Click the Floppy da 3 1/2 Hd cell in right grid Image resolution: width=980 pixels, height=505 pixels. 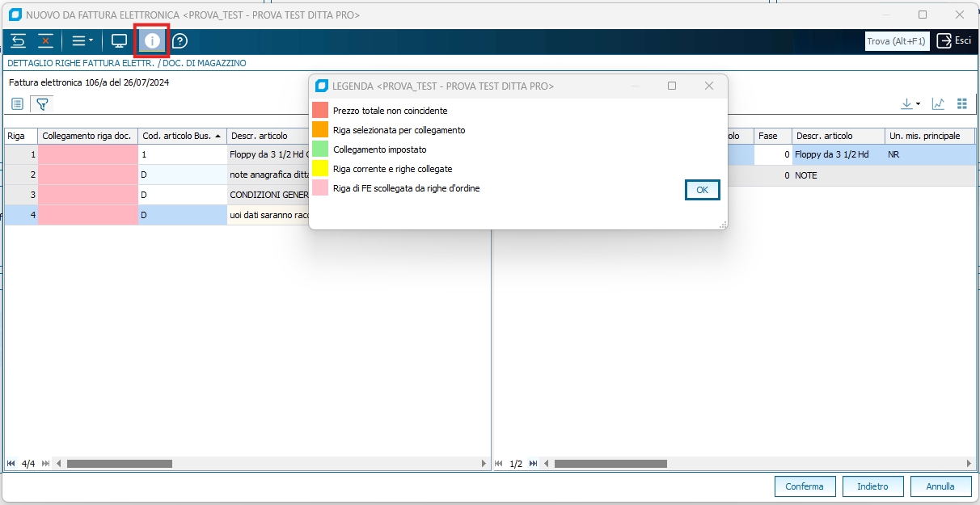[x=837, y=154]
